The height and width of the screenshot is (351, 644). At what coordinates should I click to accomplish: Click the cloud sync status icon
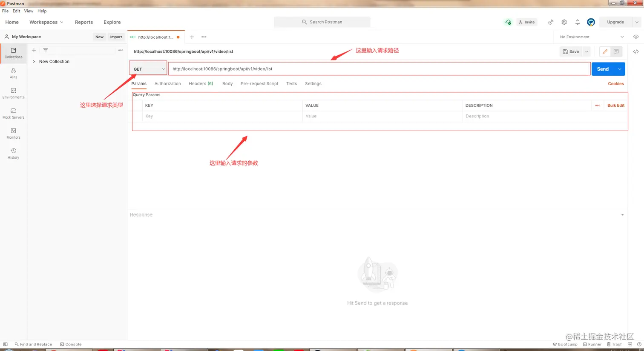click(508, 22)
